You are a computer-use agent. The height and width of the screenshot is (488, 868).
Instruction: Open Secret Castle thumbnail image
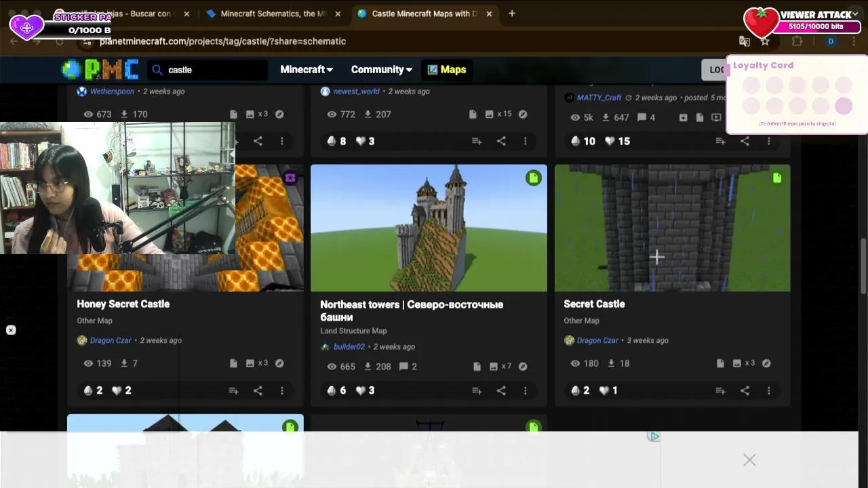click(x=673, y=228)
